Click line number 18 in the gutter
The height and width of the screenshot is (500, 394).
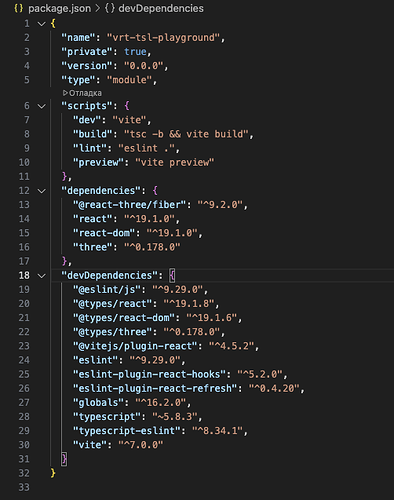coord(24,275)
